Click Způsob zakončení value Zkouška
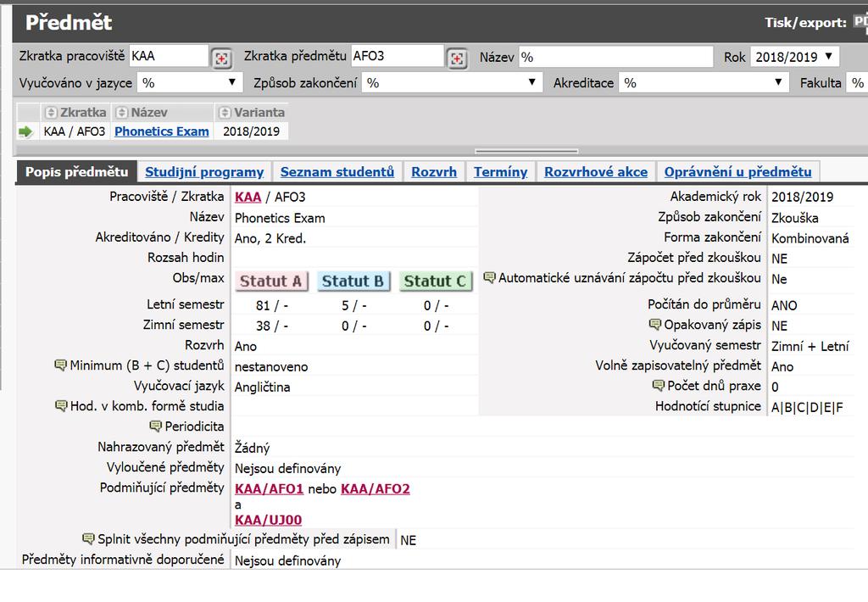868x602 pixels. (795, 218)
